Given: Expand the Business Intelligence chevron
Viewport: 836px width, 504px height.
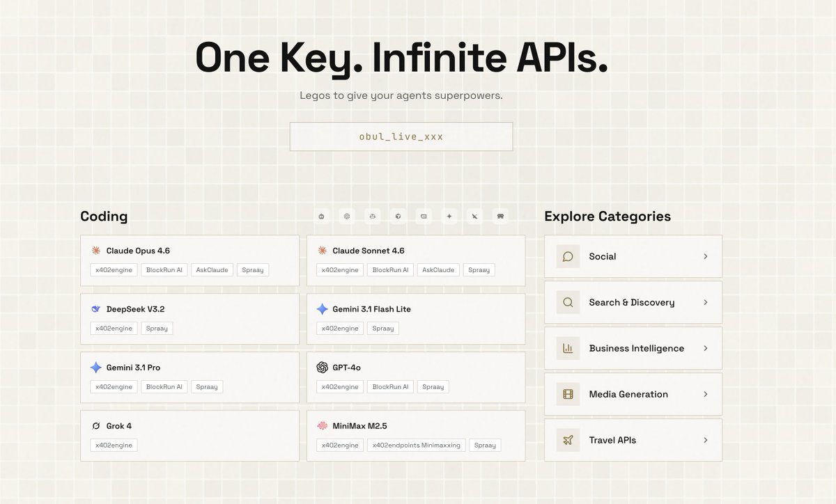Looking at the screenshot, I should pyautogui.click(x=705, y=348).
